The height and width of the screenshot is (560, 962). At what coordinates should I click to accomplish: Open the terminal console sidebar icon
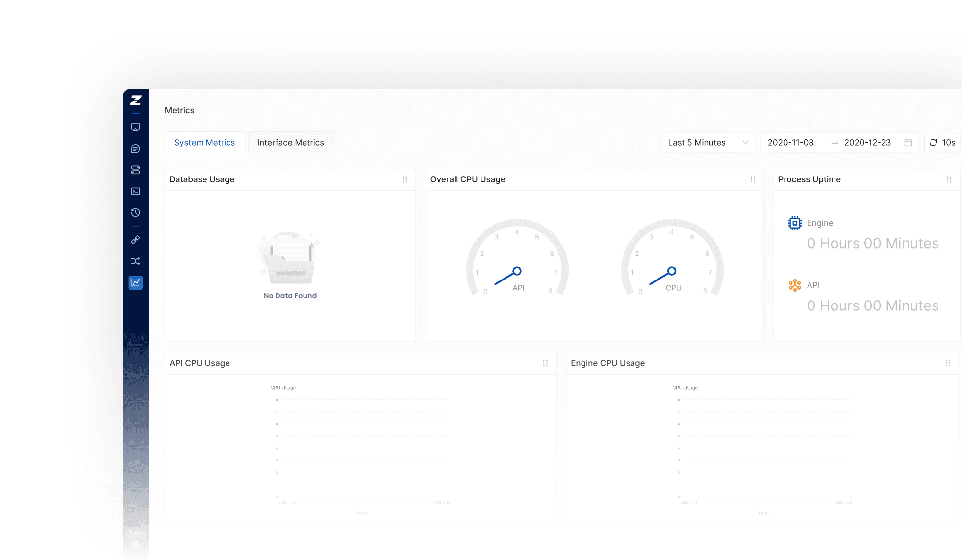[136, 191]
